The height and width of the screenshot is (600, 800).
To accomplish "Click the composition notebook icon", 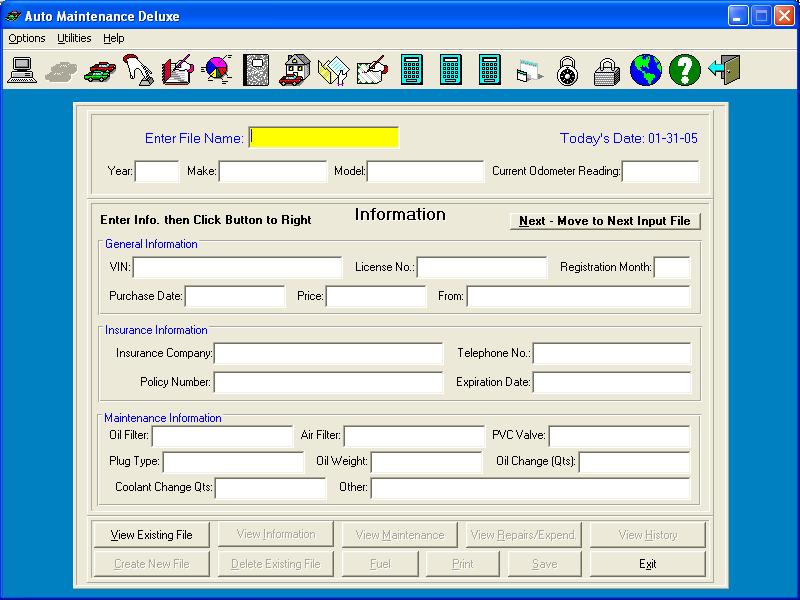I will pos(256,69).
